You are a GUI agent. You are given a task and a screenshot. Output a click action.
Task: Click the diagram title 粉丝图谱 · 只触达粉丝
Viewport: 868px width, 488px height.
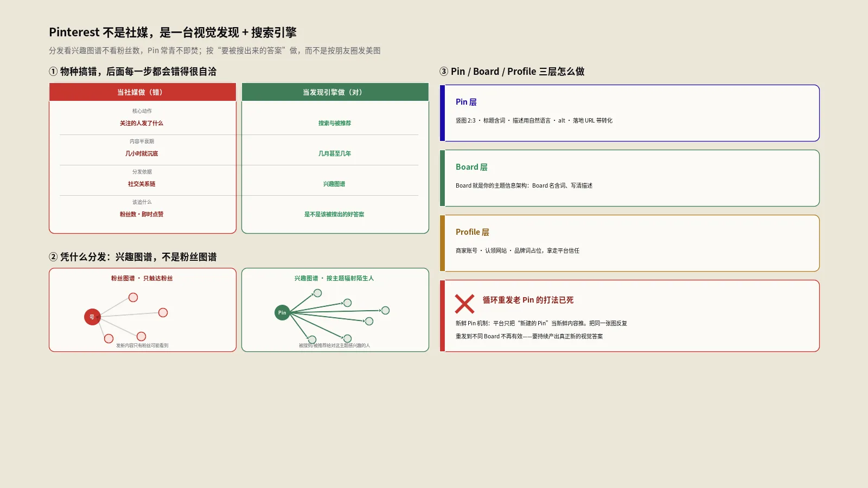click(142, 278)
